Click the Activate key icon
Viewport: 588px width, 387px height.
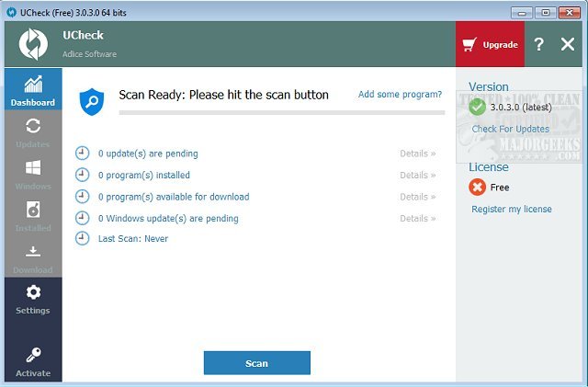click(x=32, y=361)
